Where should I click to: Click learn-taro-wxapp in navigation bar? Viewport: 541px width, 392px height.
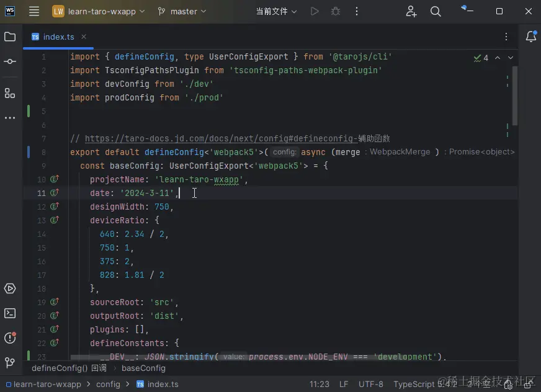pos(43,384)
